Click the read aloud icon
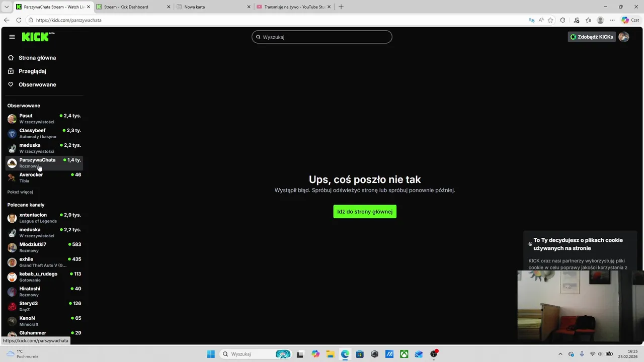The height and width of the screenshot is (362, 644). [541, 20]
